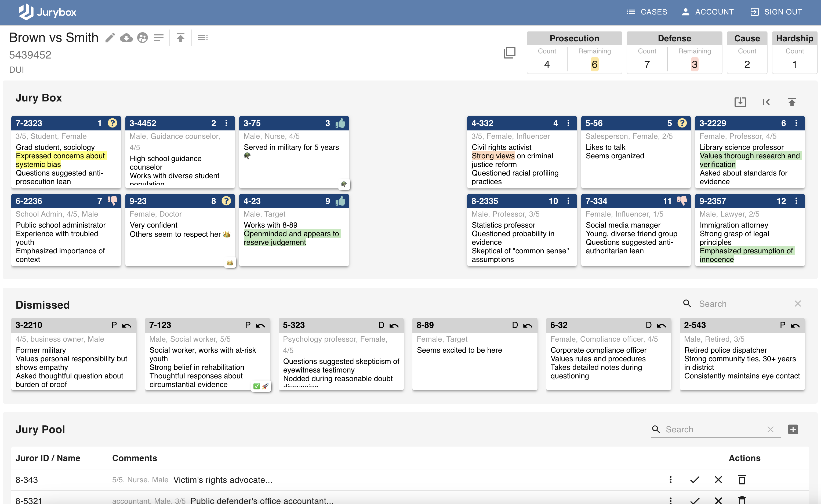Screen dimensions: 821x504
Task: Click the Juror ID / Name column header
Action: tap(48, 458)
